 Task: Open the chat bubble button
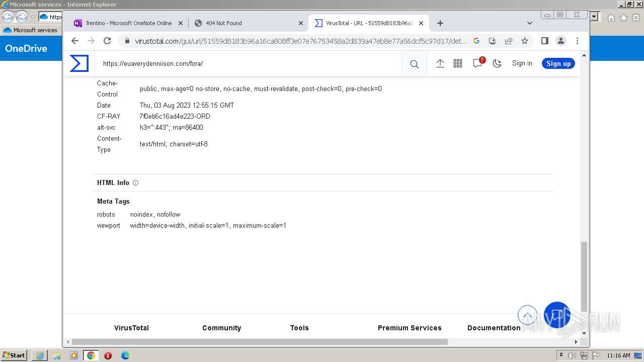point(557,315)
